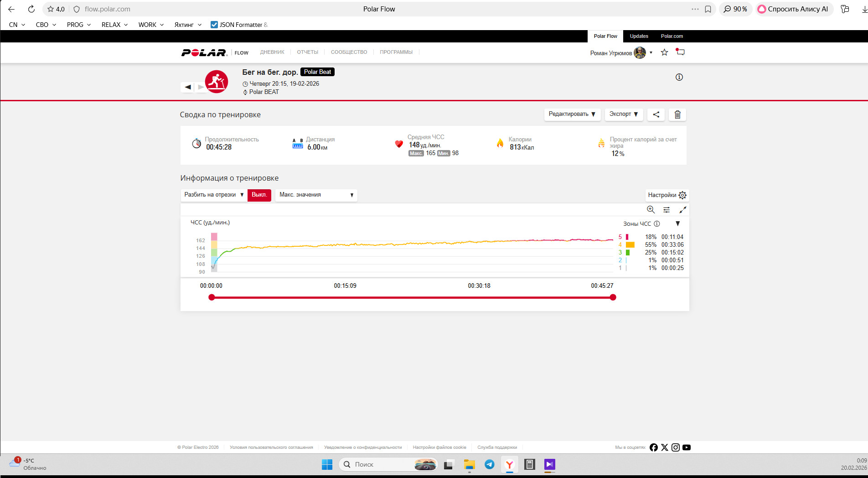The image size is (868, 478).
Task: Open СООБЩЕСТВО menu item
Action: (349, 52)
